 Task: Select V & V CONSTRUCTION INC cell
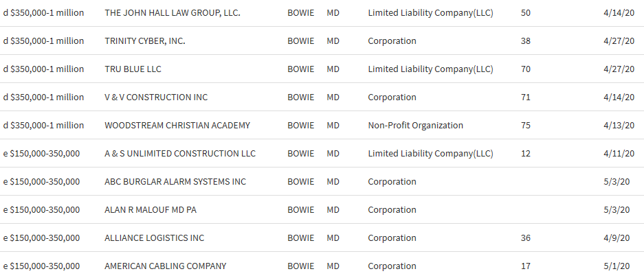[156, 97]
